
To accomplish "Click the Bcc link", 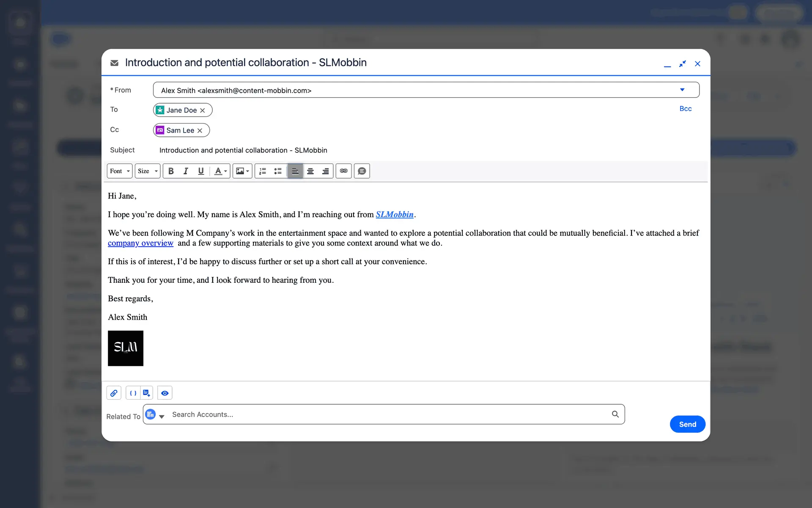I will pos(685,109).
